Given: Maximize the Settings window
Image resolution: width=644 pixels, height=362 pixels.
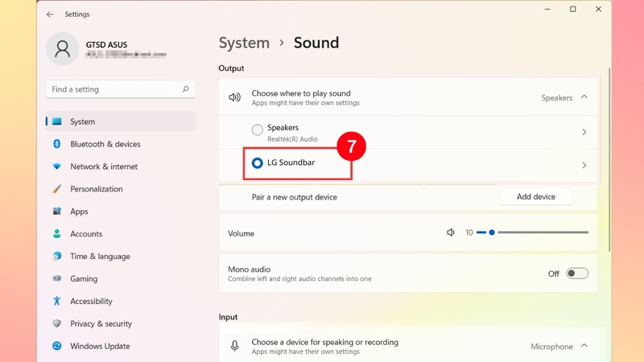Looking at the screenshot, I should (x=573, y=9).
